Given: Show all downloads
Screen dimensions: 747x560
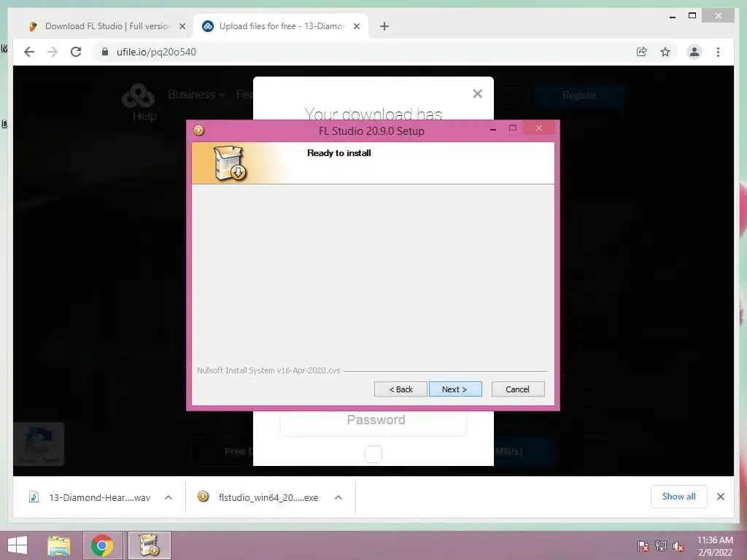Looking at the screenshot, I should pyautogui.click(x=679, y=497).
